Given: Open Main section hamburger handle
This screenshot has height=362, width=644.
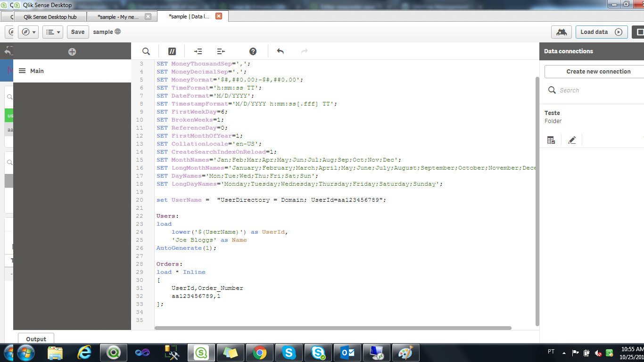Looking at the screenshot, I should click(x=22, y=71).
